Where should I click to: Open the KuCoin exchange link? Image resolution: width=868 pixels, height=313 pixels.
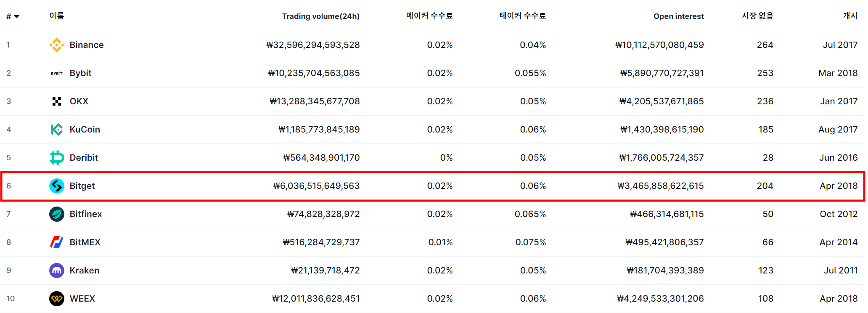click(85, 130)
